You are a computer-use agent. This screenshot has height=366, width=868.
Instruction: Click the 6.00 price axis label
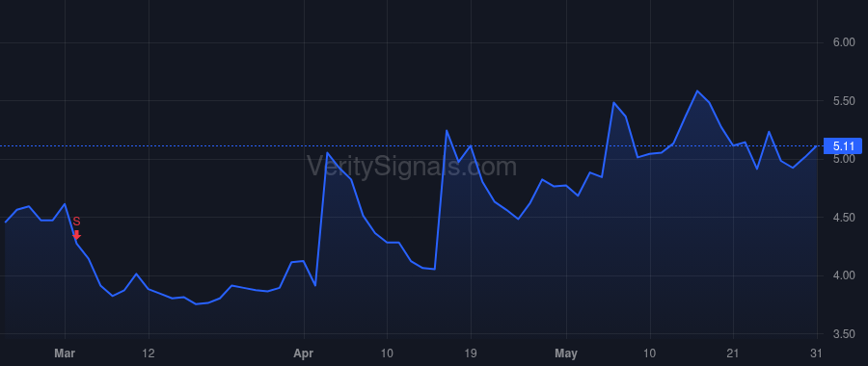844,42
